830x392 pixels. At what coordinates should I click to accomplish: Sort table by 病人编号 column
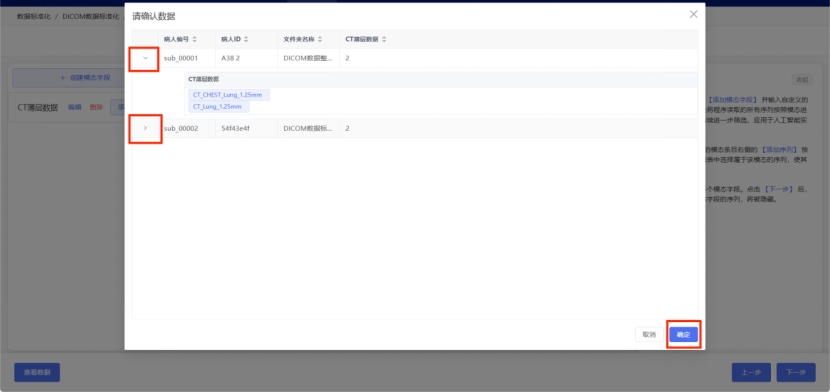[x=180, y=39]
